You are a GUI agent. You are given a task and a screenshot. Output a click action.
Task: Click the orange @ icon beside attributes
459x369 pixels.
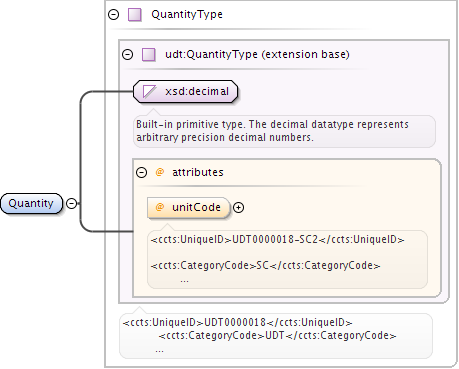click(x=160, y=172)
